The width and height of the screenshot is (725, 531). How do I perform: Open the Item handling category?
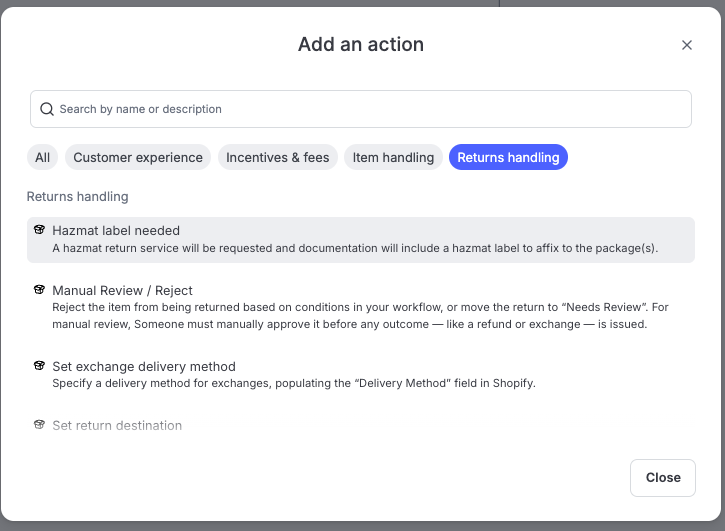(x=393, y=157)
